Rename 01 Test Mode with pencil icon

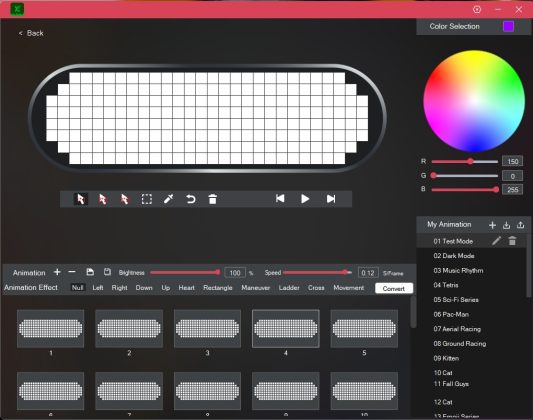(496, 241)
